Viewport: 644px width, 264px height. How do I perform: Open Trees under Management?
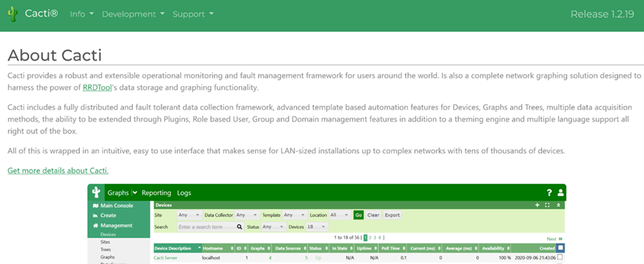106,249
